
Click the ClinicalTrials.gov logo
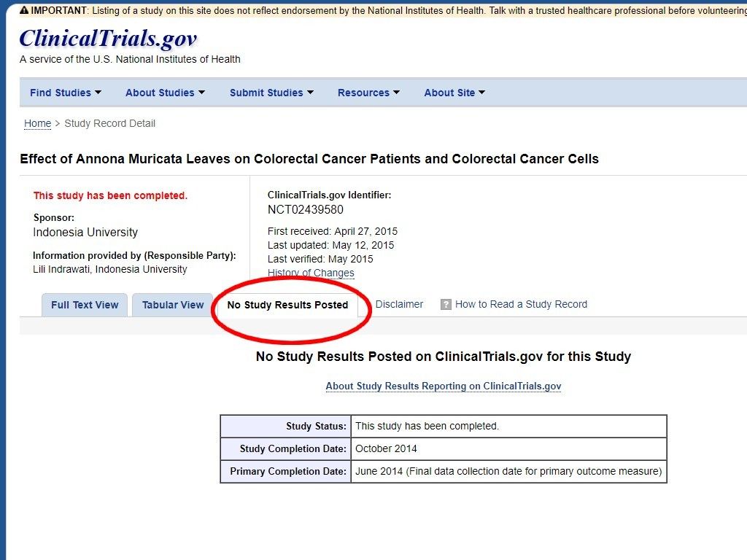tap(108, 39)
